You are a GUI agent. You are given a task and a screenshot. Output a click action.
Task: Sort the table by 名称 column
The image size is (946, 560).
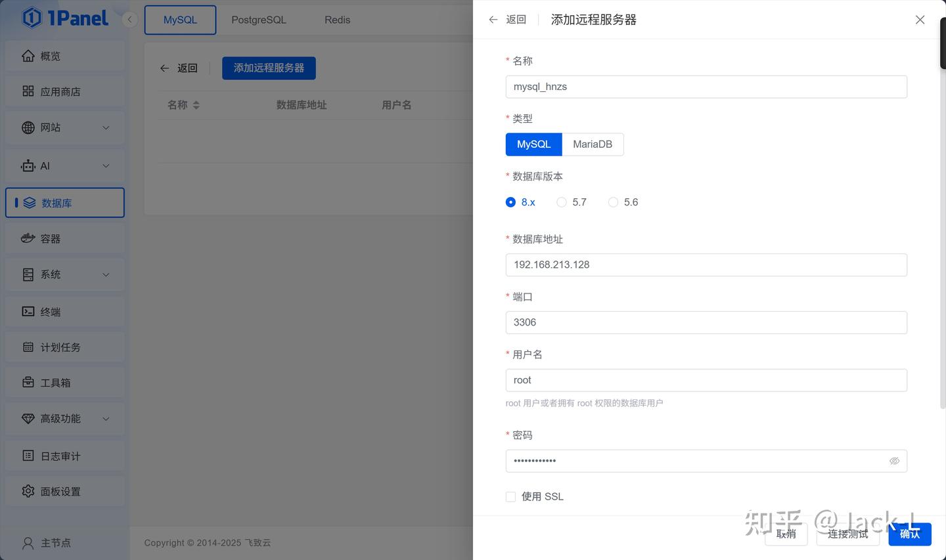tap(196, 105)
